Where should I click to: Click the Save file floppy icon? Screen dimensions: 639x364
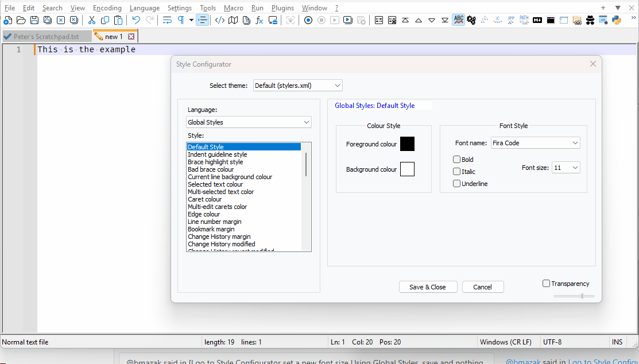tap(34, 20)
